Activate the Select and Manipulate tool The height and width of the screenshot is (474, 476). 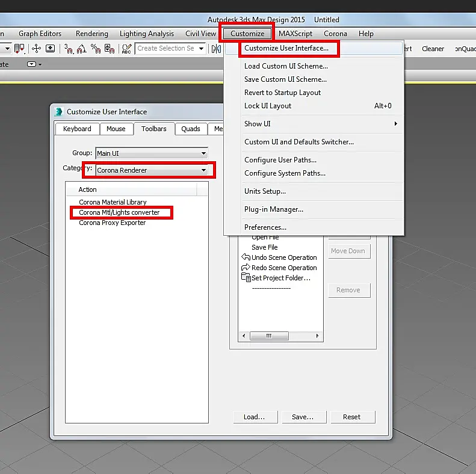[37, 49]
